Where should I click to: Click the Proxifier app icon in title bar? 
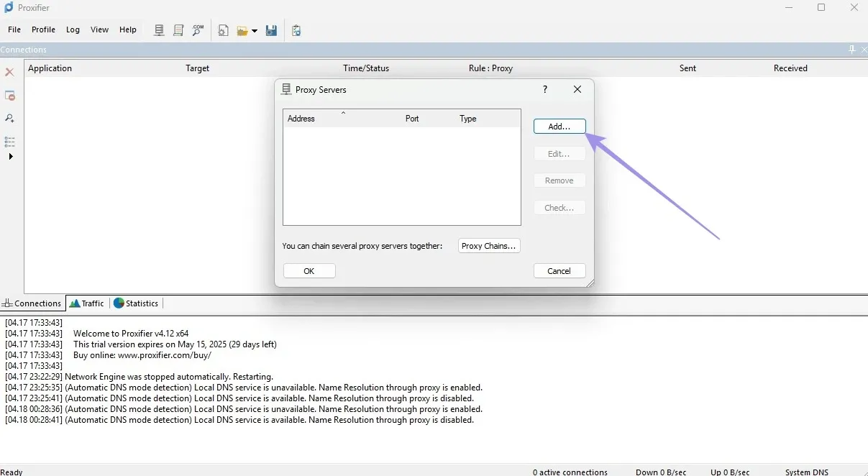(9, 8)
